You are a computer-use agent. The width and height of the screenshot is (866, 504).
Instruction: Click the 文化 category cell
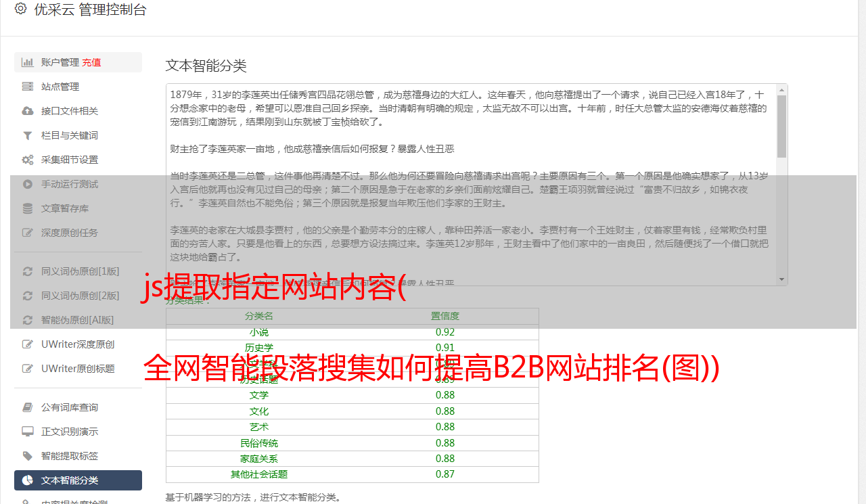[259, 411]
